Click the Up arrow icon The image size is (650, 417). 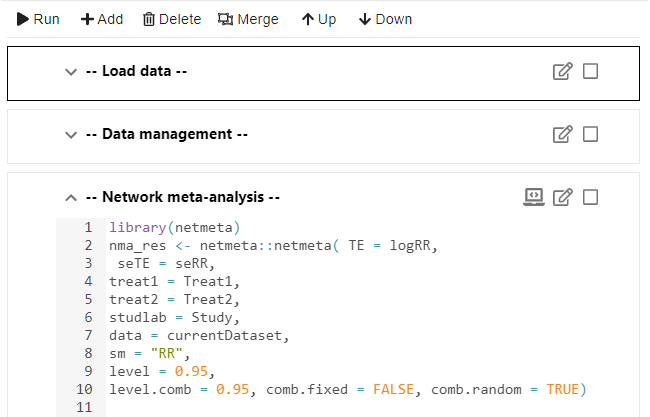coord(308,19)
